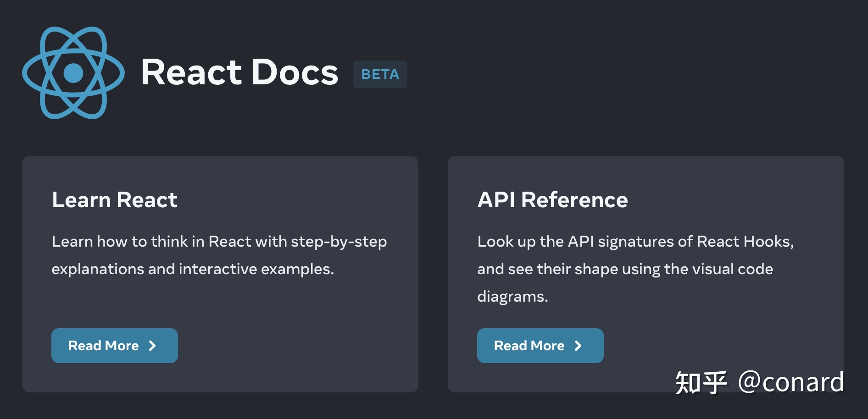Click the React atom logo
Screen dimensions: 868x419
[x=73, y=73]
